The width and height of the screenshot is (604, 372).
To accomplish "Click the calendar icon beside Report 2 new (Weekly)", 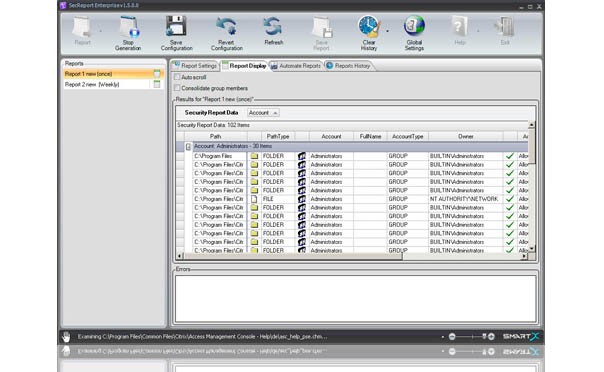I will coord(157,84).
